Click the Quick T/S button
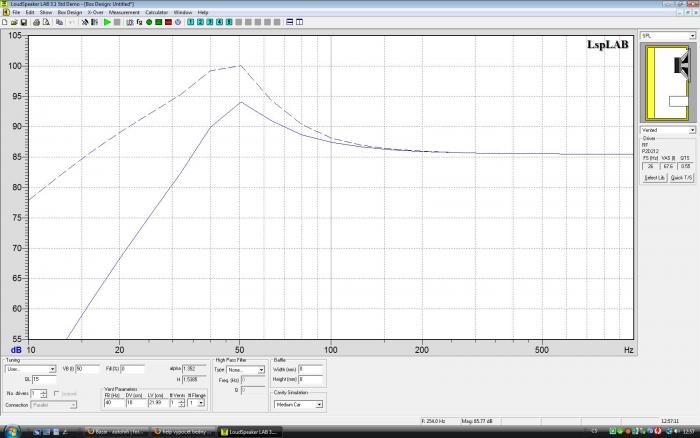Viewport: 700px width, 438px height. click(682, 177)
